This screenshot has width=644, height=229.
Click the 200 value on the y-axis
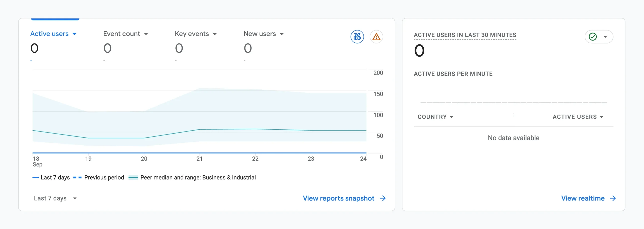[378, 73]
